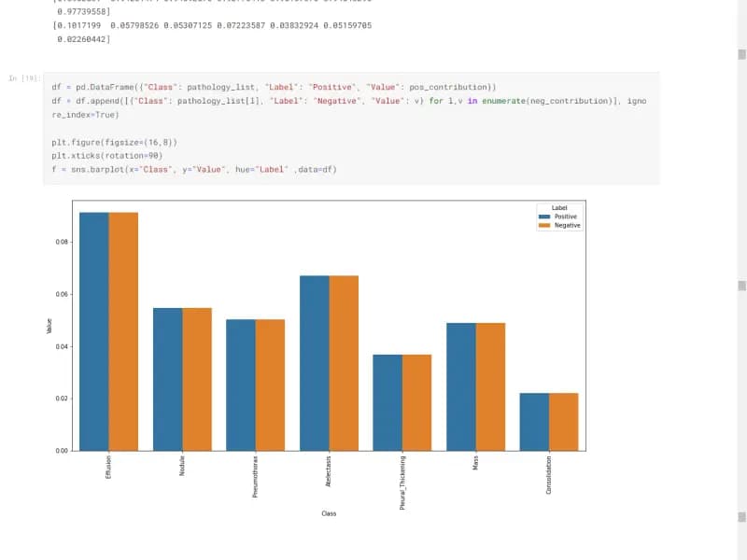The image size is (747, 560).
Task: Click the orange Pneumothorax bar
Action: pyautogui.click(x=270, y=385)
